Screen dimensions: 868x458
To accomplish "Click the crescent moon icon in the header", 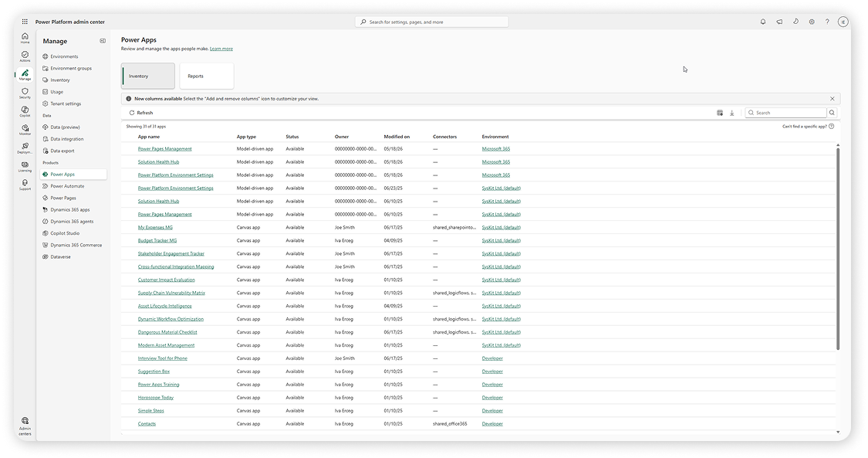I will 795,22.
